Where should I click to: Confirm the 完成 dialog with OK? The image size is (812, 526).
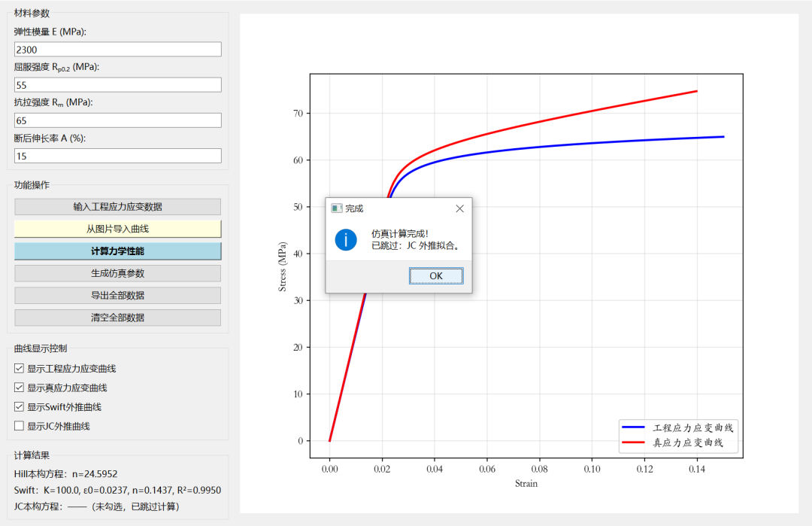436,275
